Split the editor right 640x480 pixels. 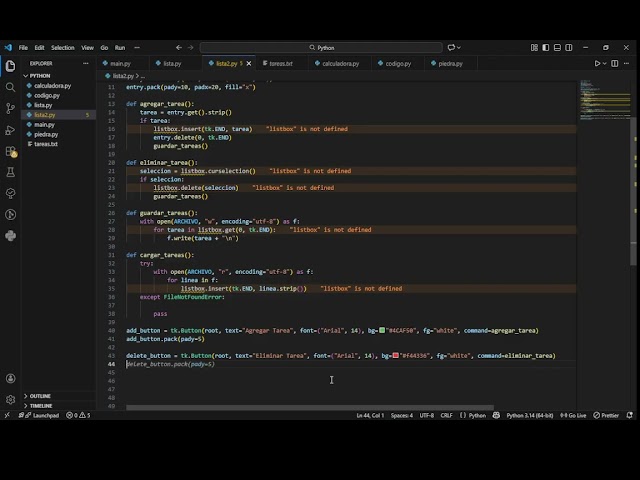[x=614, y=63]
